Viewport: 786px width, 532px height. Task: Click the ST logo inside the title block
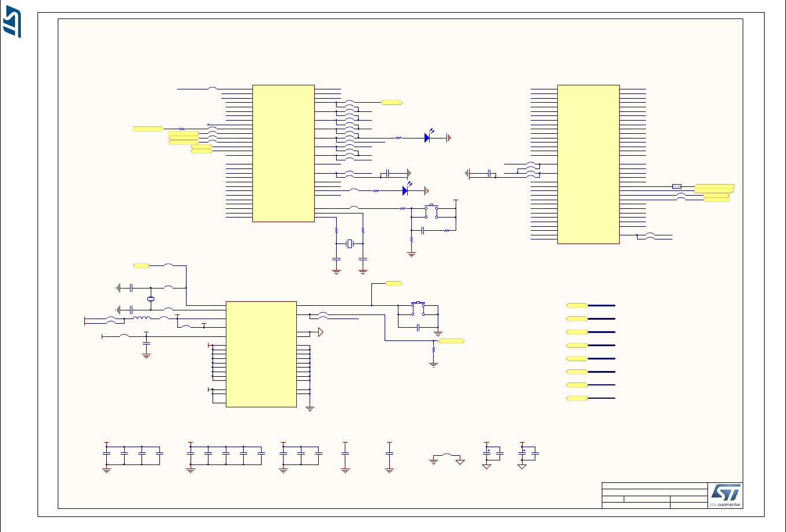pyautogui.click(x=725, y=493)
